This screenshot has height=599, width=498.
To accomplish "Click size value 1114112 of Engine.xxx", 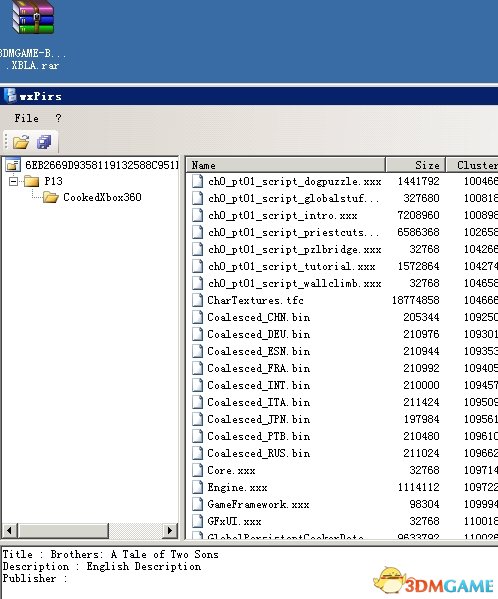I will click(418, 487).
